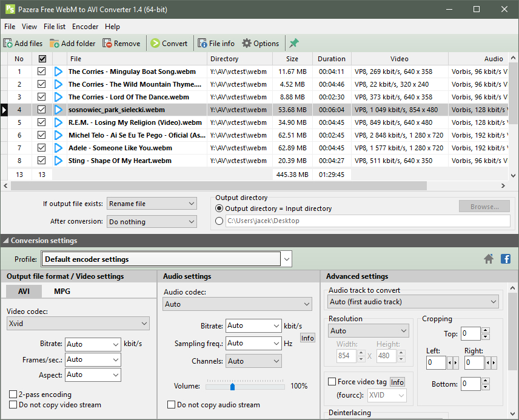Click the file list horizontal scrollbar
519x420 pixels.
point(219,186)
